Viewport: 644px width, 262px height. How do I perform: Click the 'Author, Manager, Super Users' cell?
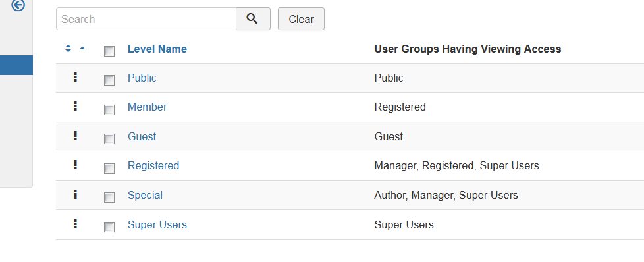446,195
